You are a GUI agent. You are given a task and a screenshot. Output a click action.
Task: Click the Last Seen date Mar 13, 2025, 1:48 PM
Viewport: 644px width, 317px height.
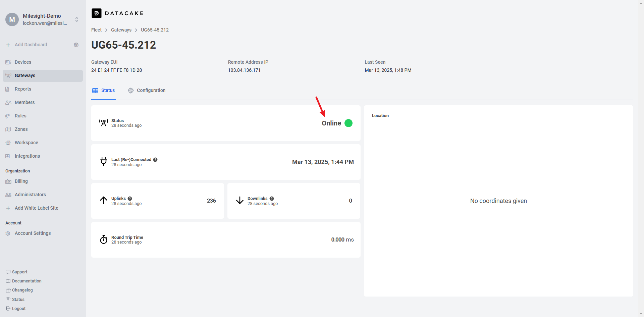(x=388, y=70)
